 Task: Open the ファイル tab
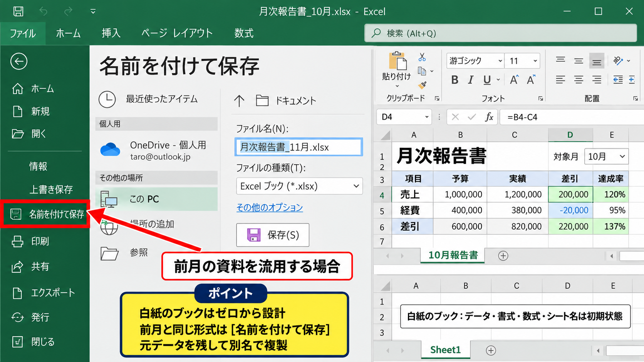[23, 33]
